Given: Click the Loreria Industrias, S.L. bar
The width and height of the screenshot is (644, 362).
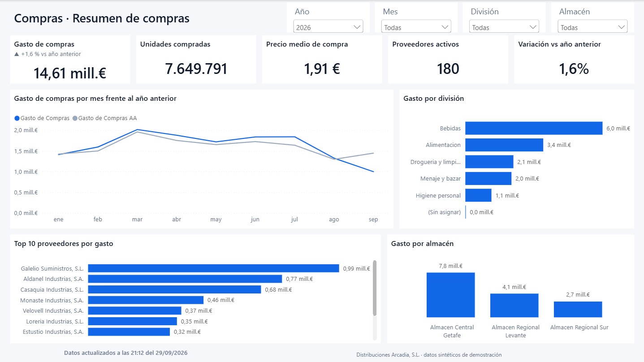Looking at the screenshot, I should (x=132, y=321).
